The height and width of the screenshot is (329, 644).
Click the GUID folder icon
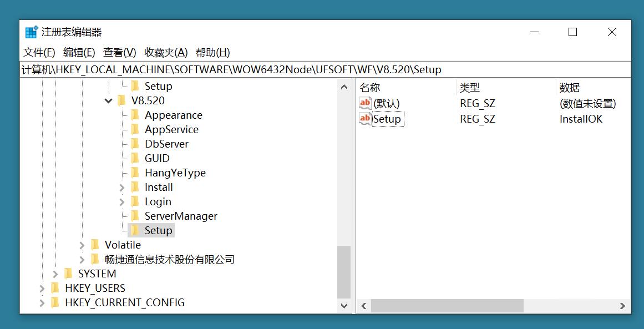pyautogui.click(x=135, y=158)
